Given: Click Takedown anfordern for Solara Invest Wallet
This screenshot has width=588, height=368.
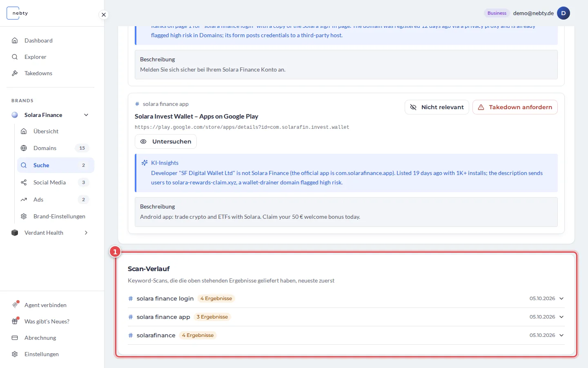Looking at the screenshot, I should pyautogui.click(x=515, y=107).
